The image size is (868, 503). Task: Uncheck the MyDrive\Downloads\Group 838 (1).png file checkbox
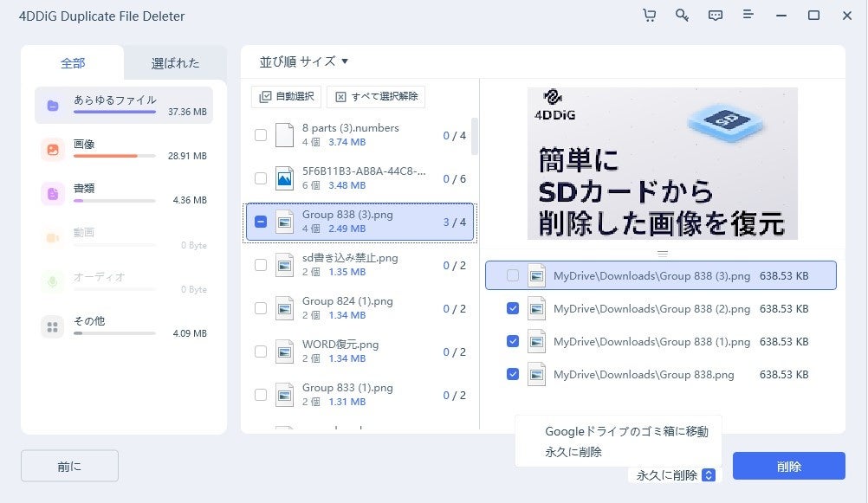(x=513, y=341)
